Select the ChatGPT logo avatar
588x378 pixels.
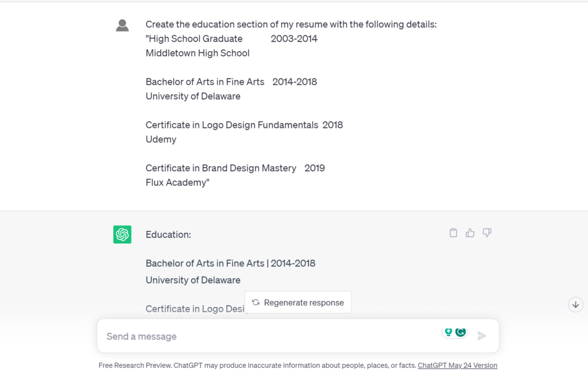[x=122, y=235]
